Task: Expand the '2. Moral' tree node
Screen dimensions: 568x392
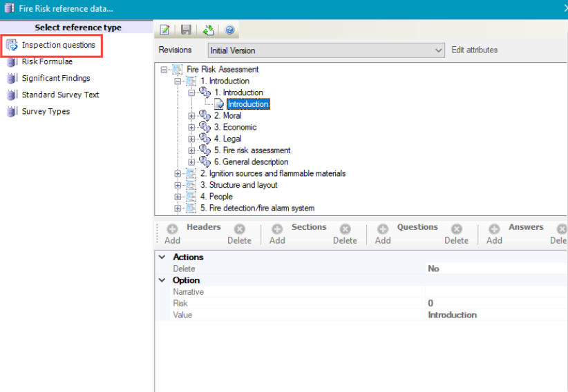Action: pyautogui.click(x=192, y=116)
